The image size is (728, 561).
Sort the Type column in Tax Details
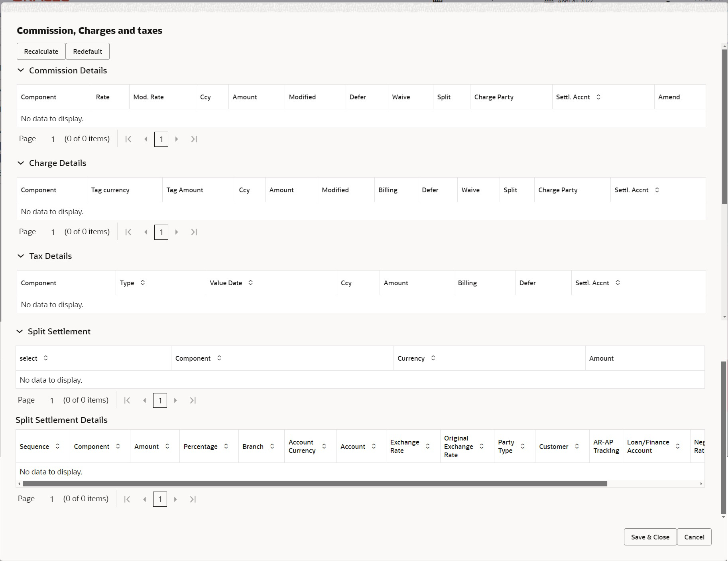coord(142,282)
